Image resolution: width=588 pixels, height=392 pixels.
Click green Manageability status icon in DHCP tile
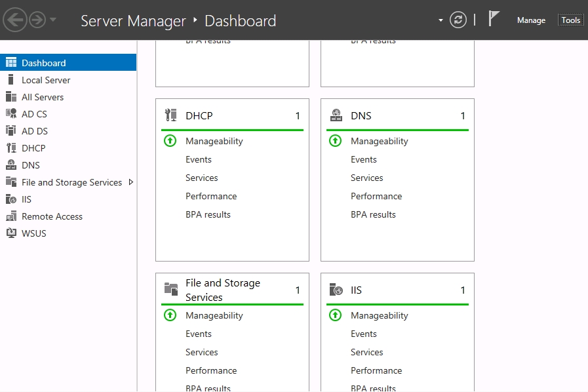coord(170,141)
